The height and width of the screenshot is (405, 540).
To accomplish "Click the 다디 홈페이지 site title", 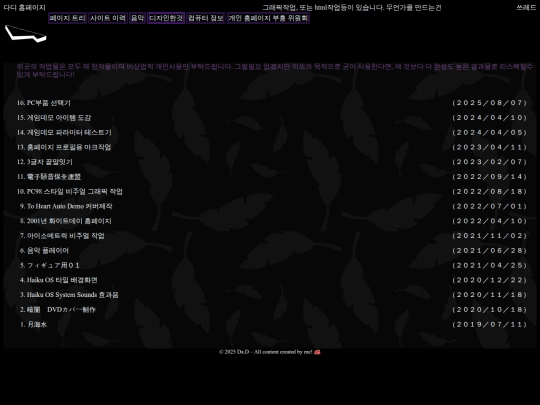I will pyautogui.click(x=24, y=8).
